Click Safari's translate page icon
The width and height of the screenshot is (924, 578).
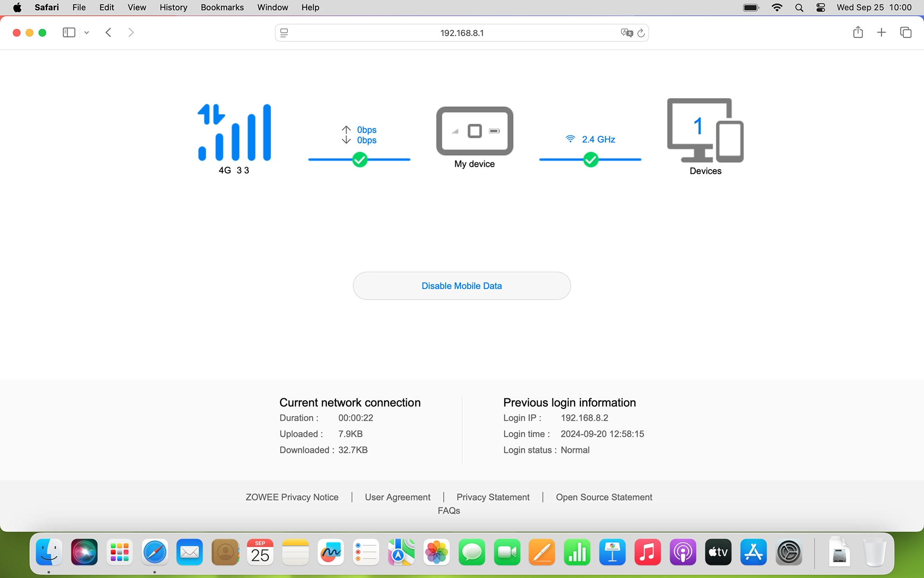coord(626,33)
